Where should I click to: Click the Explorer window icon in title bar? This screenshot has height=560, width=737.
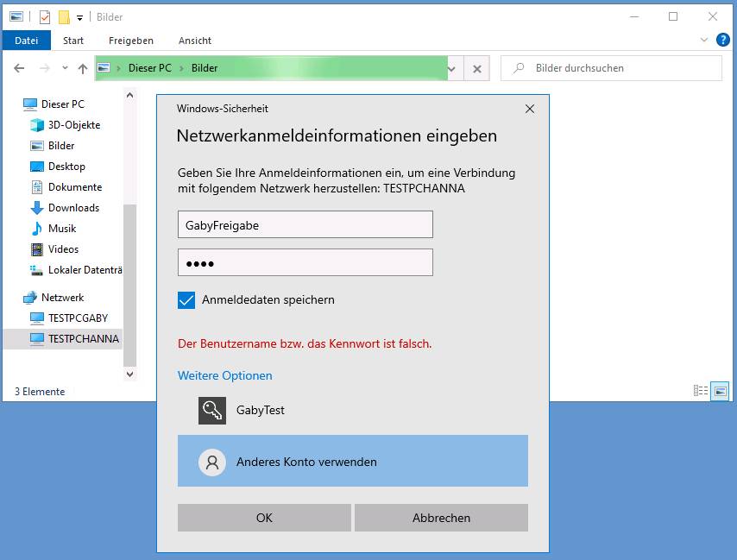16,17
